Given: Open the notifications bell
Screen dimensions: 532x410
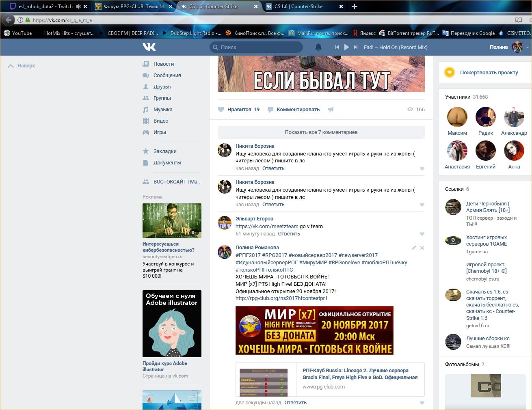Looking at the screenshot, I should point(318,47).
